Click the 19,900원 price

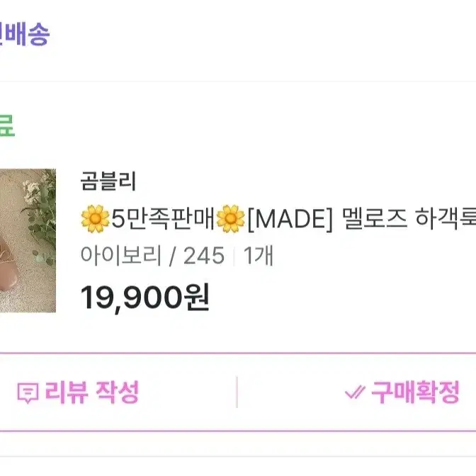(x=144, y=297)
